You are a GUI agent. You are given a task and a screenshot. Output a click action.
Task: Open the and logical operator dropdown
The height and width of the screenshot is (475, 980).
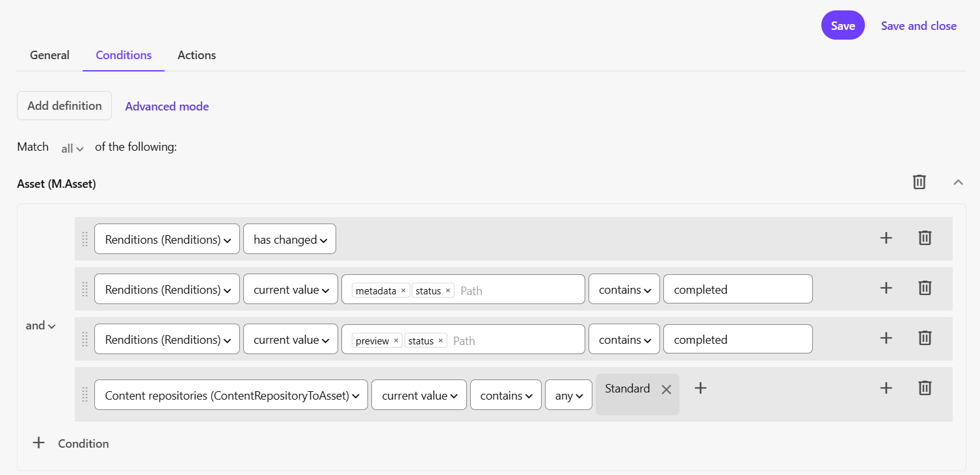pyautogui.click(x=41, y=326)
